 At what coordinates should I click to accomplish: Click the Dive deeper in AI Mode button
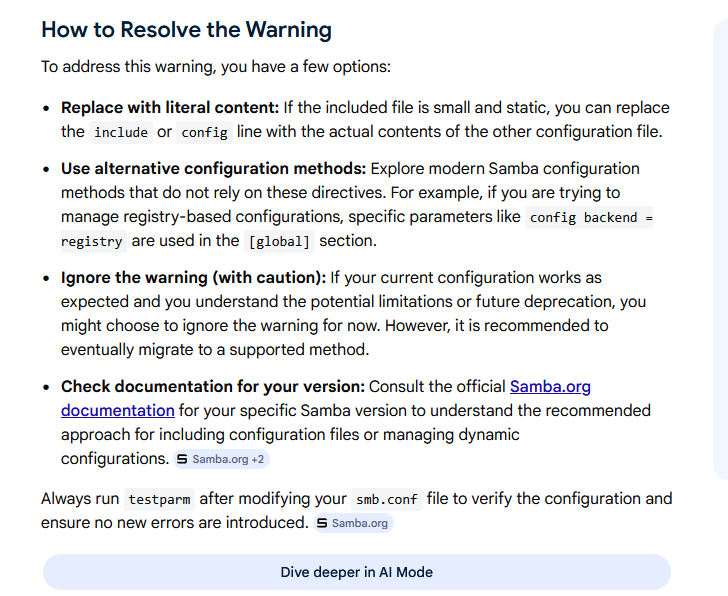356,572
